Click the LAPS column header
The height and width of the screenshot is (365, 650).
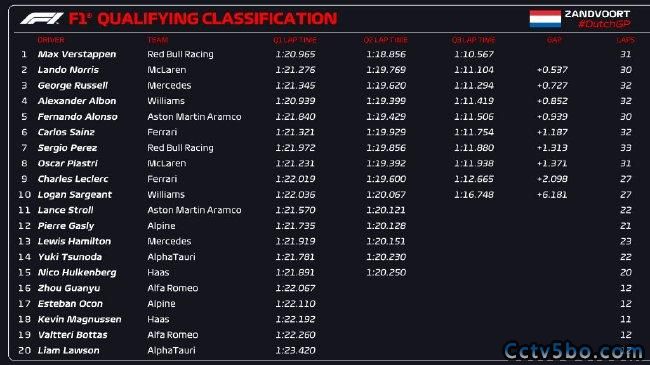click(625, 40)
